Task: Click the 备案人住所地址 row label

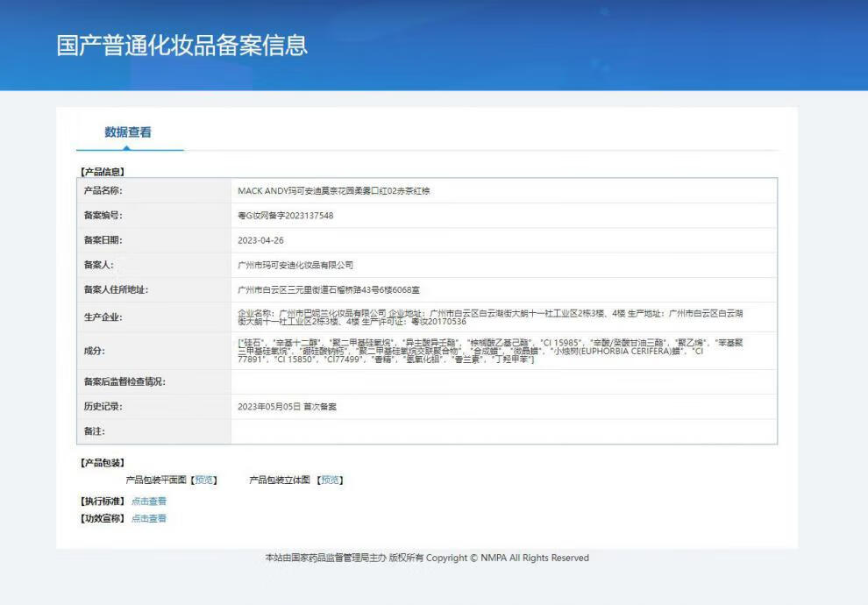Action: coord(116,289)
